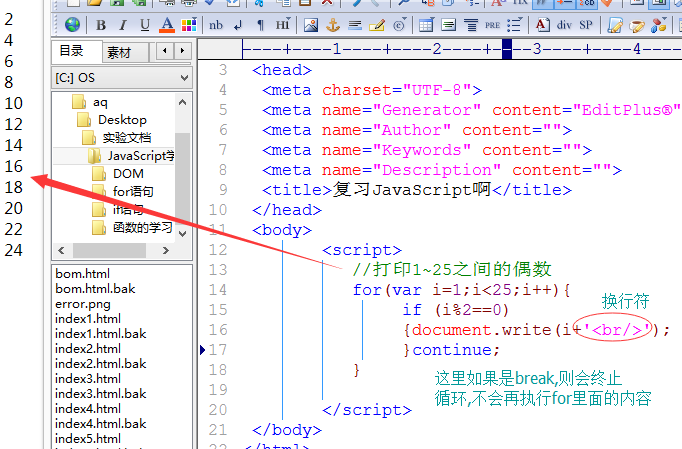Click folder tree scroll up arrow

click(x=183, y=102)
